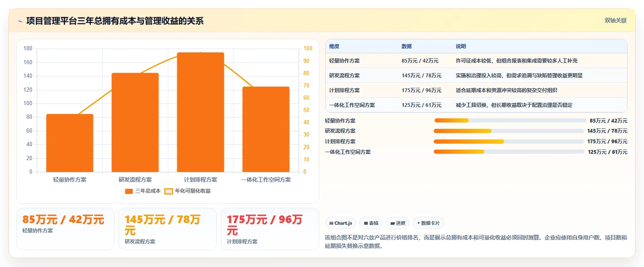Screen dimensions: 644x267
Task: Select the 计划排程方案 table row name
Action: pyautogui.click(x=344, y=90)
